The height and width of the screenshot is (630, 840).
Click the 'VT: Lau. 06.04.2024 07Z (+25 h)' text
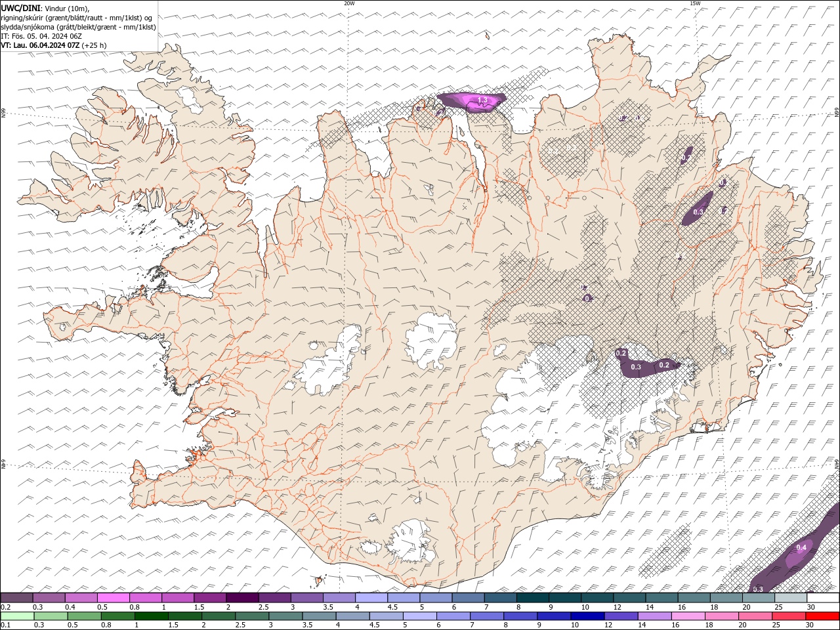click(54, 45)
